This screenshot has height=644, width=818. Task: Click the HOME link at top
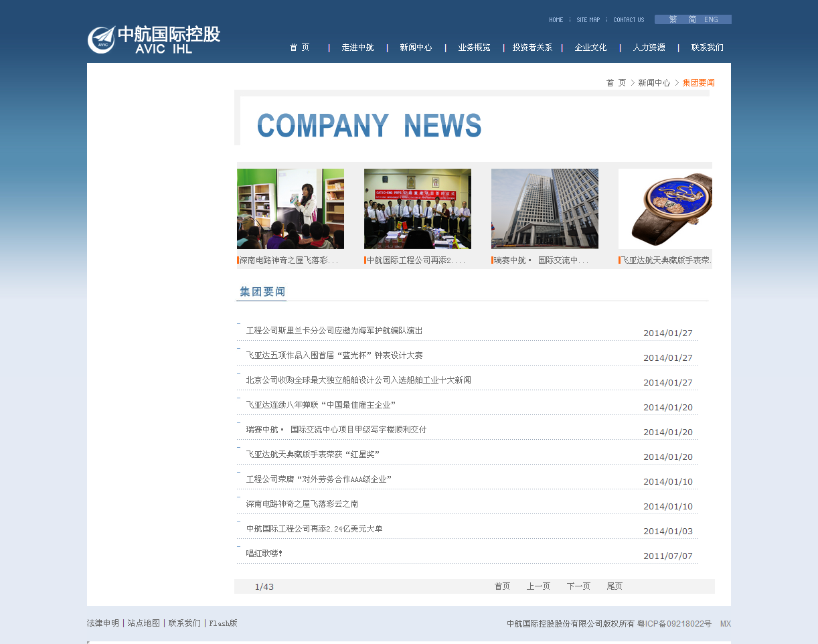point(556,19)
